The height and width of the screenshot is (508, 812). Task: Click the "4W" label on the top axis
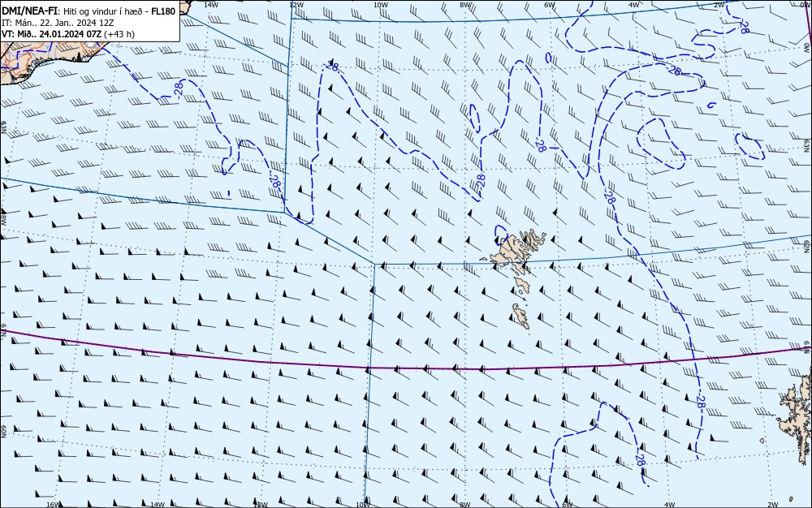[x=634, y=4]
